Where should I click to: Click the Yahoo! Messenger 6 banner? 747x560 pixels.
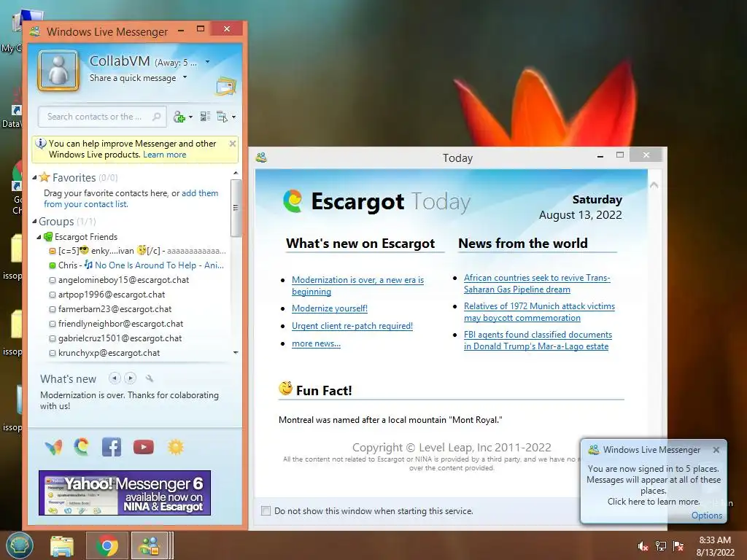[x=125, y=493]
